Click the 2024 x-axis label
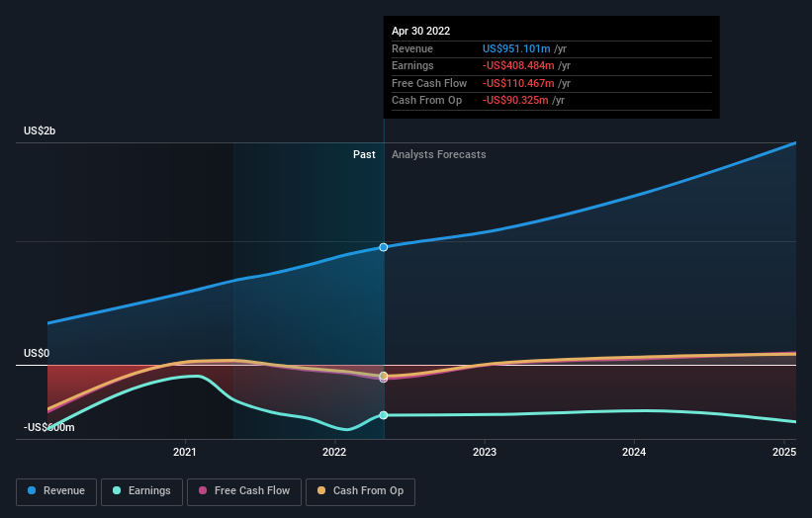 (634, 452)
